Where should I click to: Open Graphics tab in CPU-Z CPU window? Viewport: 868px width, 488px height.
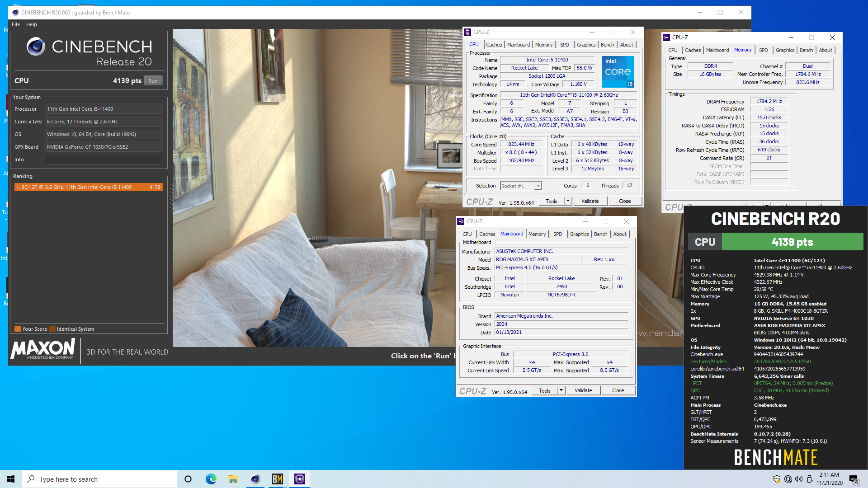click(586, 45)
